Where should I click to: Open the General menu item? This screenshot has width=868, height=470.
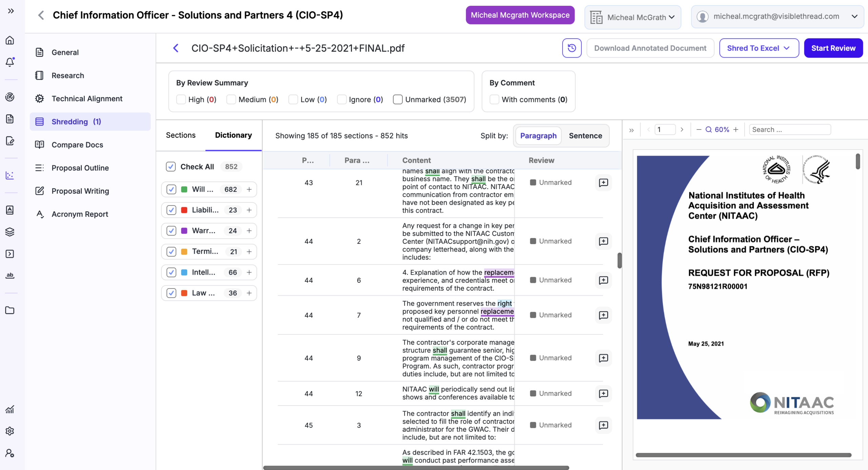click(x=90, y=52)
